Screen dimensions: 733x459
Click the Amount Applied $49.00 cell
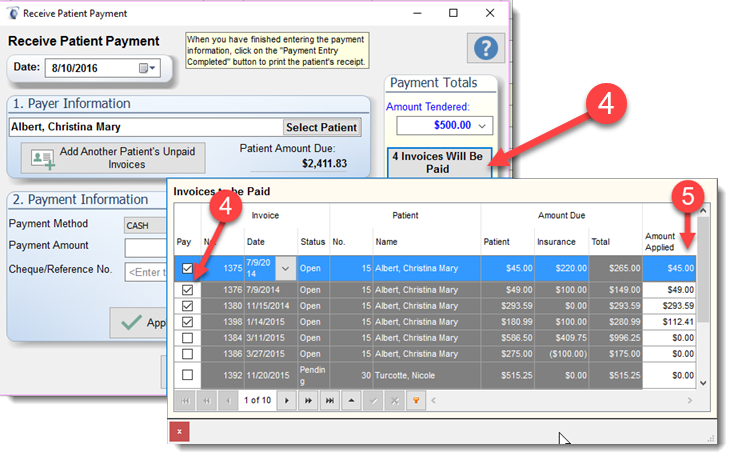click(669, 290)
